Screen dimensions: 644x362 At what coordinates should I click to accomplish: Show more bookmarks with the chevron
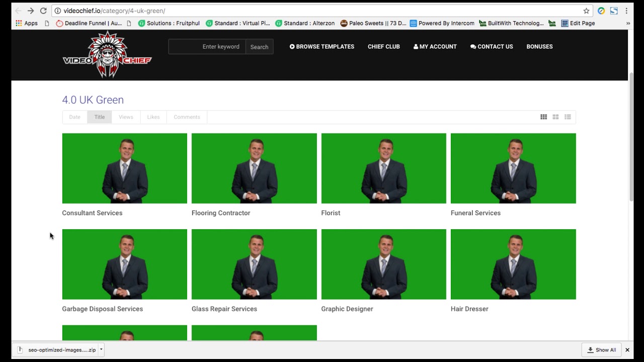click(628, 23)
